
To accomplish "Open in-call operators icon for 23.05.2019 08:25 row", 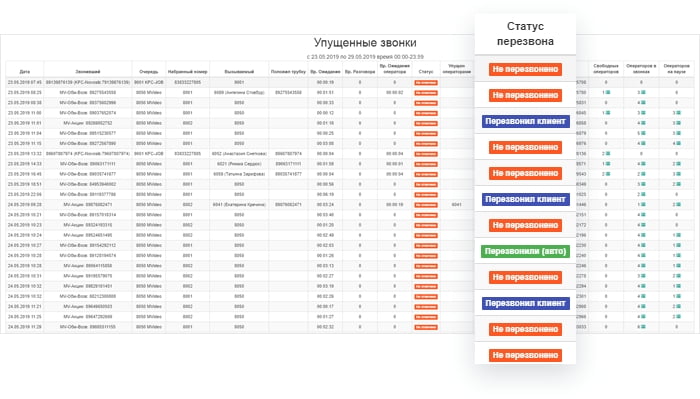I will click(x=643, y=92).
